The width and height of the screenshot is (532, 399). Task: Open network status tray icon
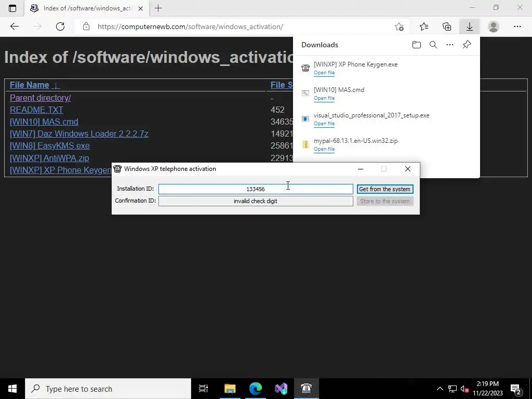(x=453, y=389)
